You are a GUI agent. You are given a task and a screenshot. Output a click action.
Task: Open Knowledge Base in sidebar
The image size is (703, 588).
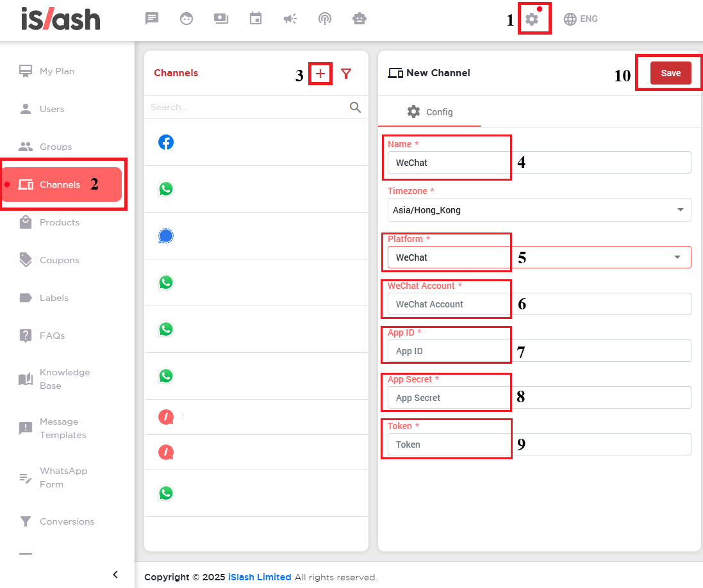(64, 379)
